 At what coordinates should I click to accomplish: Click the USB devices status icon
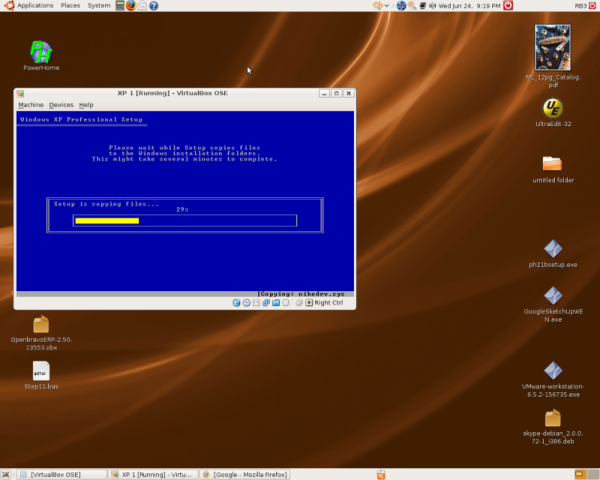tap(285, 303)
